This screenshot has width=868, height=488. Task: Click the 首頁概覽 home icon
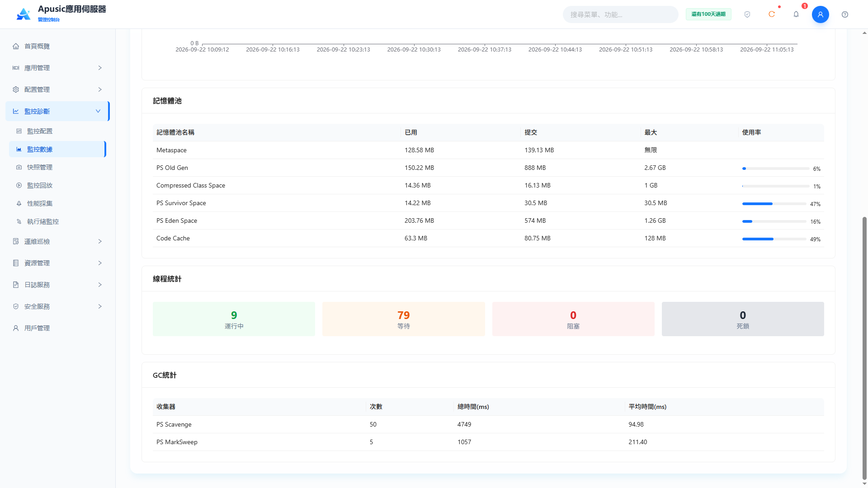(x=16, y=46)
